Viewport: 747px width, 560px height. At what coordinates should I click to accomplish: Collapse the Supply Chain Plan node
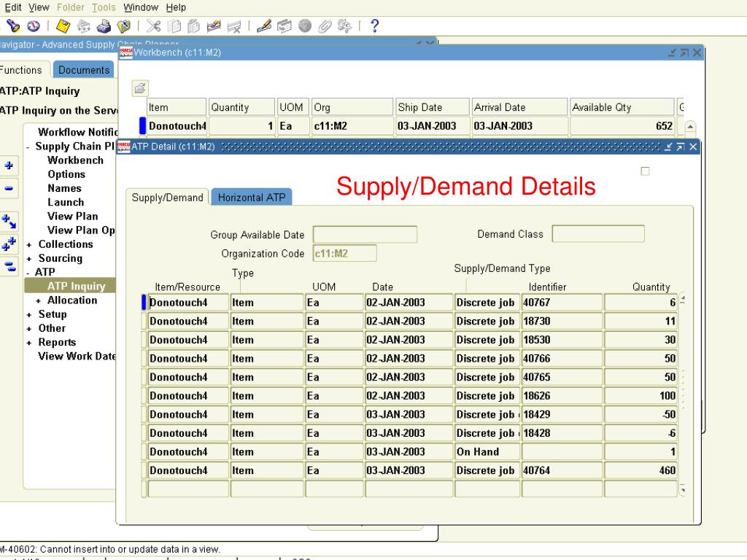coord(28,147)
